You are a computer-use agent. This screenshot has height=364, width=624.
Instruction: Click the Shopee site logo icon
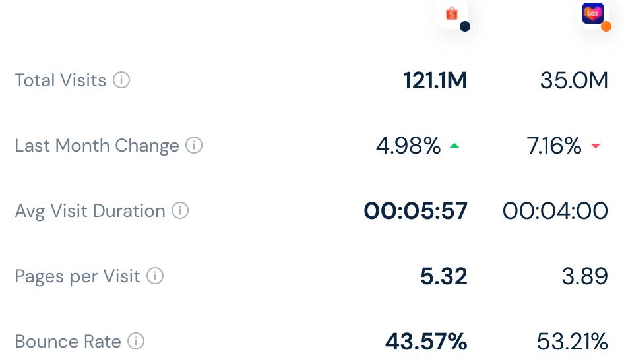[452, 14]
